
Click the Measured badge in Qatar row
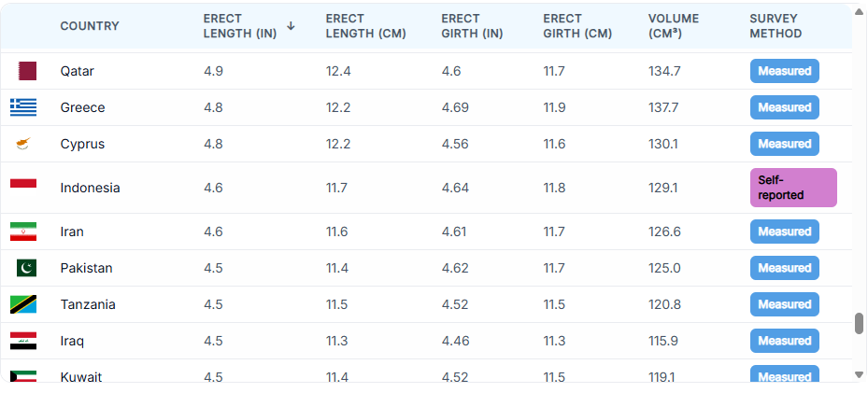pyautogui.click(x=784, y=71)
